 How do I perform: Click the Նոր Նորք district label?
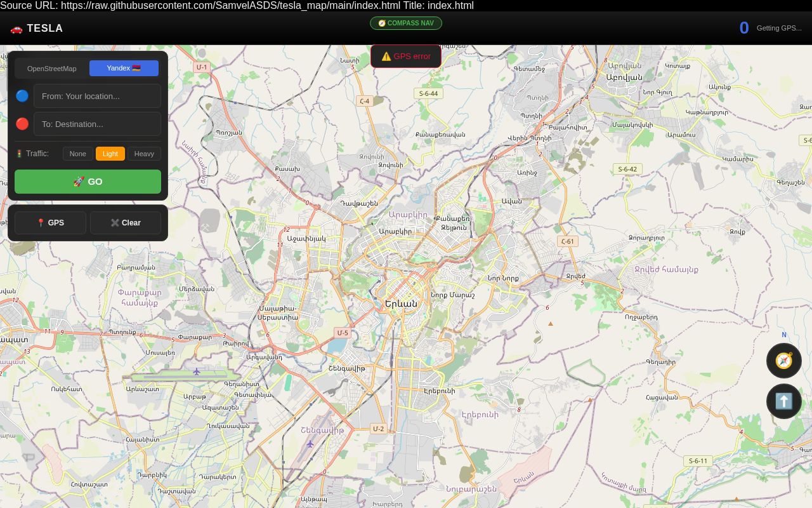click(503, 278)
